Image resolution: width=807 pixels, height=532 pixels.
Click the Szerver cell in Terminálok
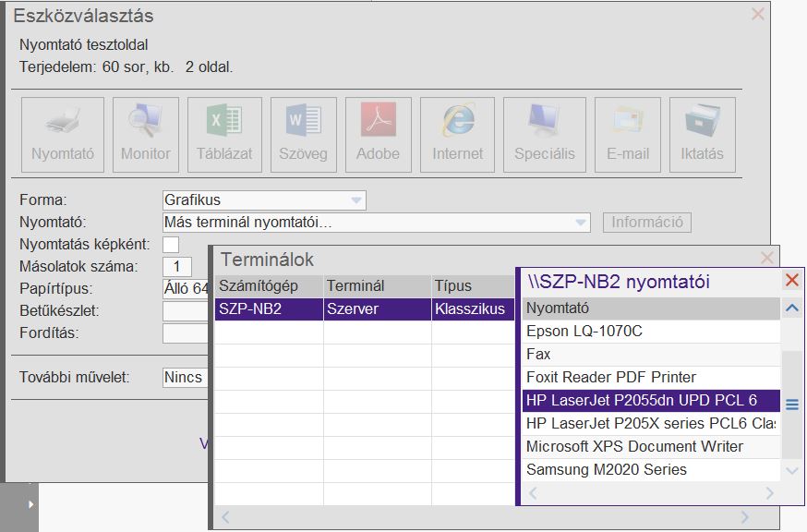(378, 309)
